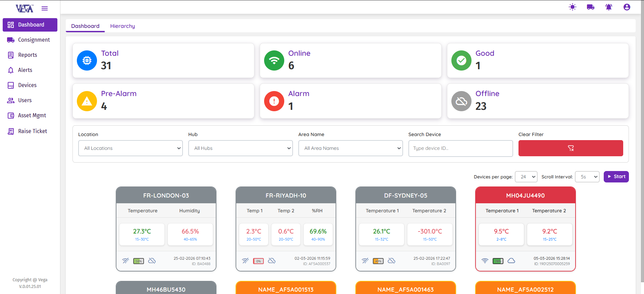The width and height of the screenshot is (644, 294).
Task: Click the 9.5°C reading on MH04JU4490
Action: point(501,231)
